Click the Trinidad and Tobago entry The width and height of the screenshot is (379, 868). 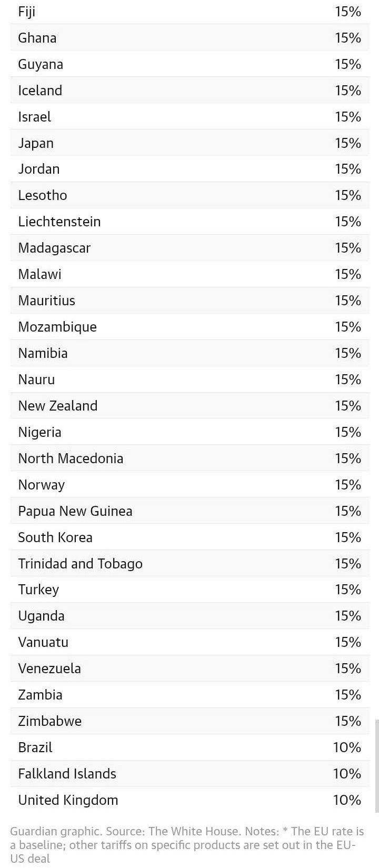(80, 564)
